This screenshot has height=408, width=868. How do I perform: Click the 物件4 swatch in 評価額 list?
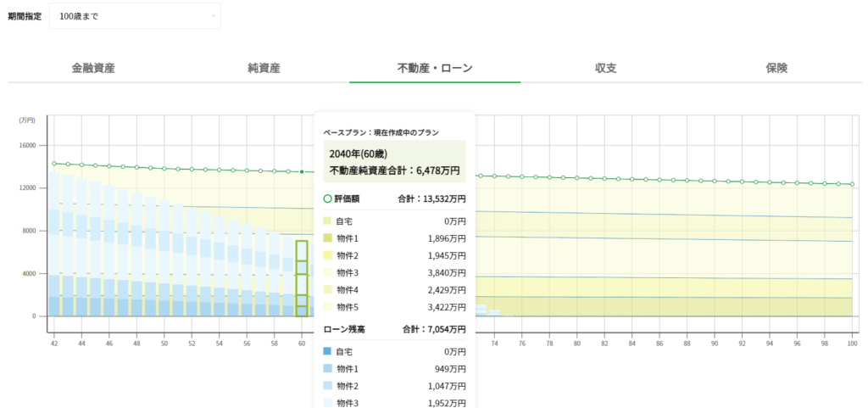[x=329, y=290]
